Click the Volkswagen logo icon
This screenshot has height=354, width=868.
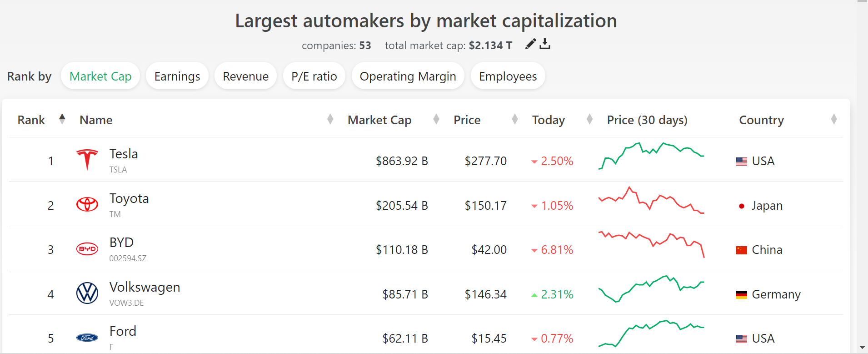point(87,293)
